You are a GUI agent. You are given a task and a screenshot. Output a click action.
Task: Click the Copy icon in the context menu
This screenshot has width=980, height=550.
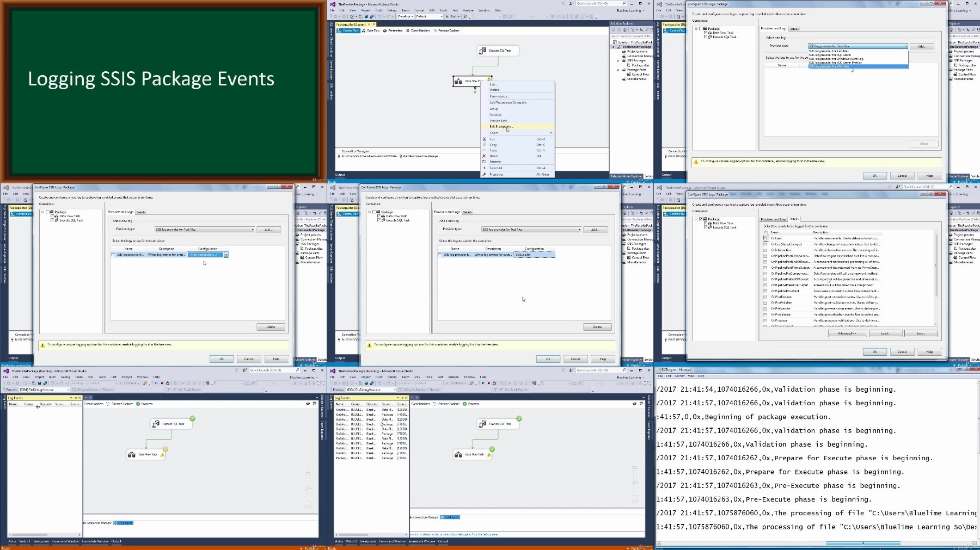tap(484, 145)
